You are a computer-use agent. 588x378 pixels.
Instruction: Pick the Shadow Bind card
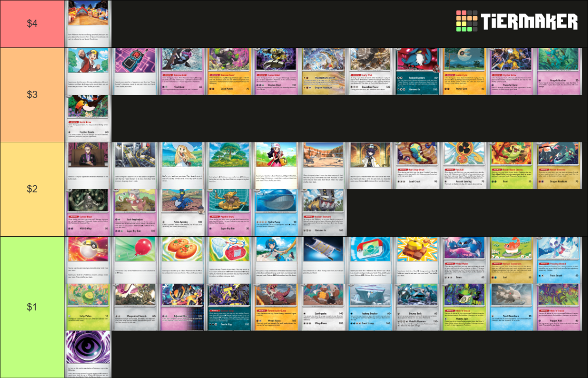pos(276,71)
